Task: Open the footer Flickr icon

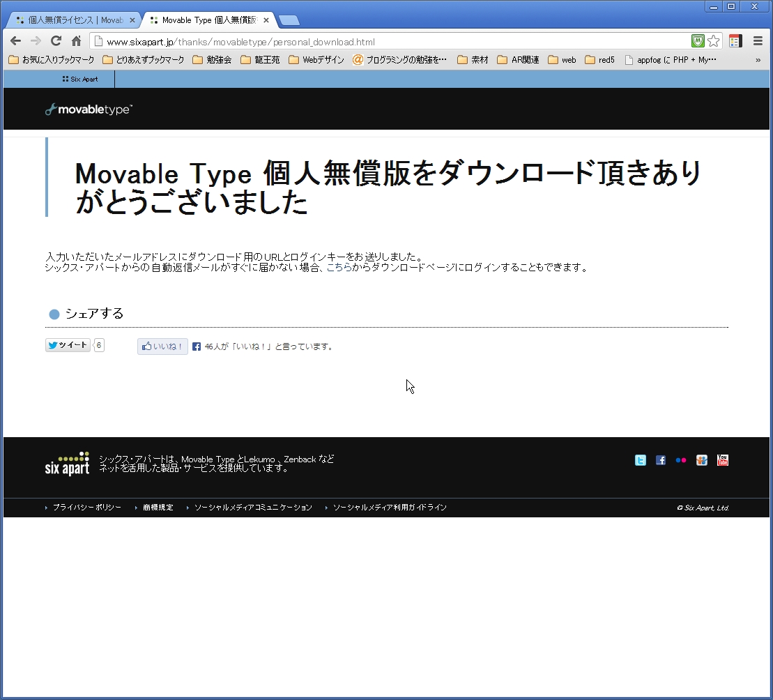Action: click(x=681, y=460)
